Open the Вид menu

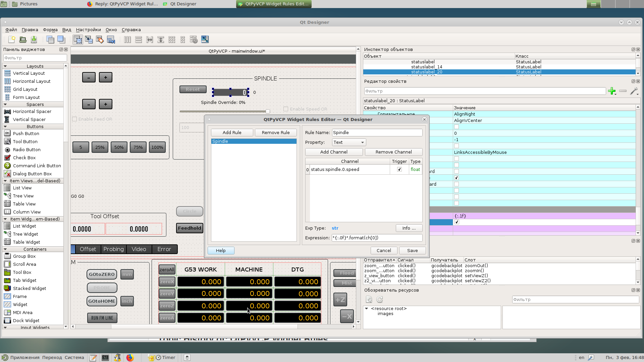point(67,30)
